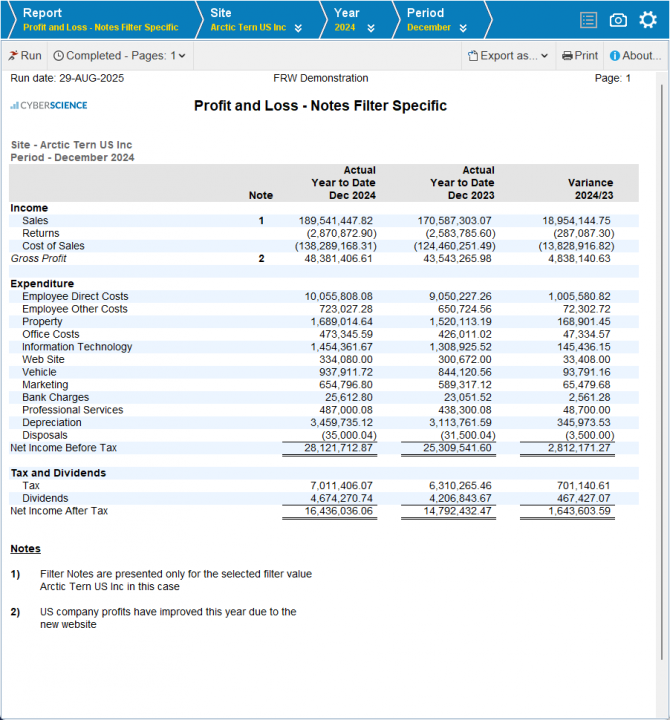Click the Sales Dec 2024 amount
Screen dimensions: 670x720
(335, 220)
